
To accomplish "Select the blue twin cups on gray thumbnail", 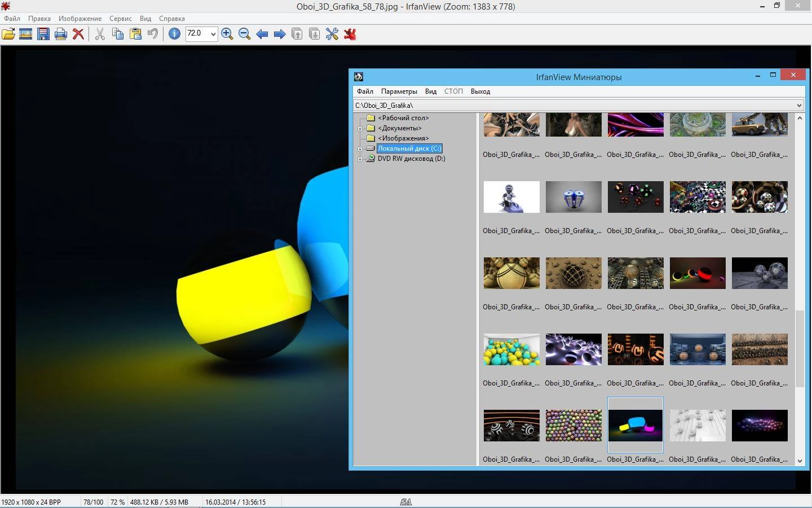I will tap(573, 197).
